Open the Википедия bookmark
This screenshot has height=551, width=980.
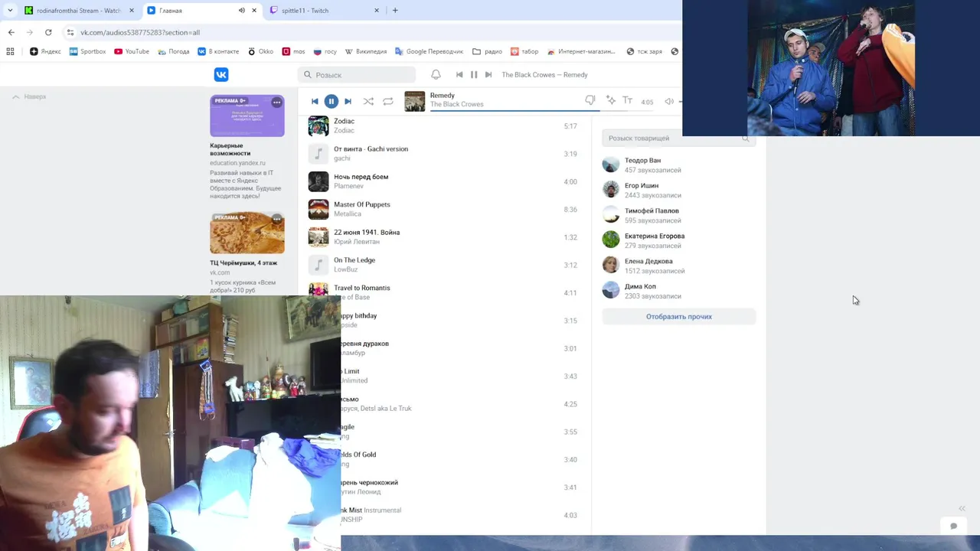pyautogui.click(x=366, y=51)
